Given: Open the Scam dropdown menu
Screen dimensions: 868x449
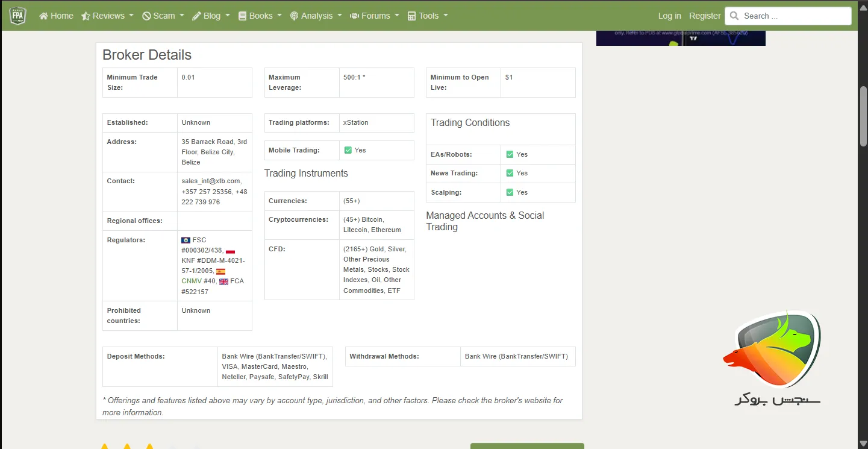Looking at the screenshot, I should (x=163, y=16).
